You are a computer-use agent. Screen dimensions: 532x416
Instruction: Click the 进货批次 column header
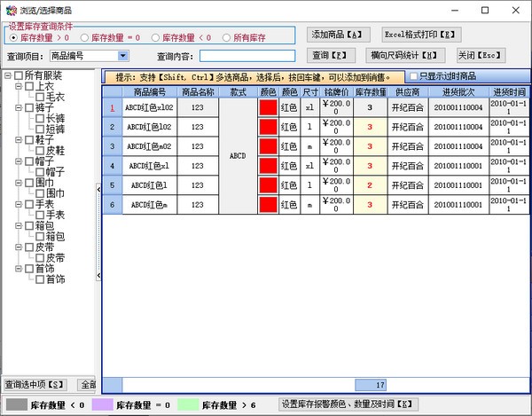[458, 92]
